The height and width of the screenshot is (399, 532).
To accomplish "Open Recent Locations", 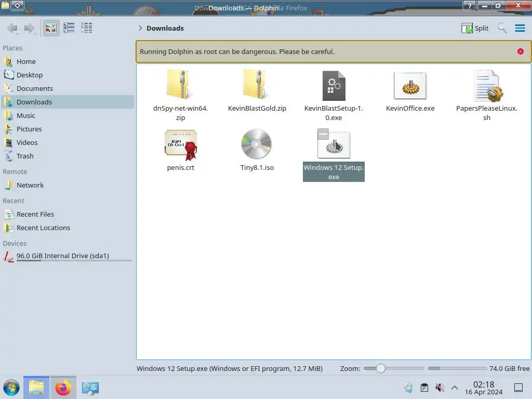I will click(68, 228).
